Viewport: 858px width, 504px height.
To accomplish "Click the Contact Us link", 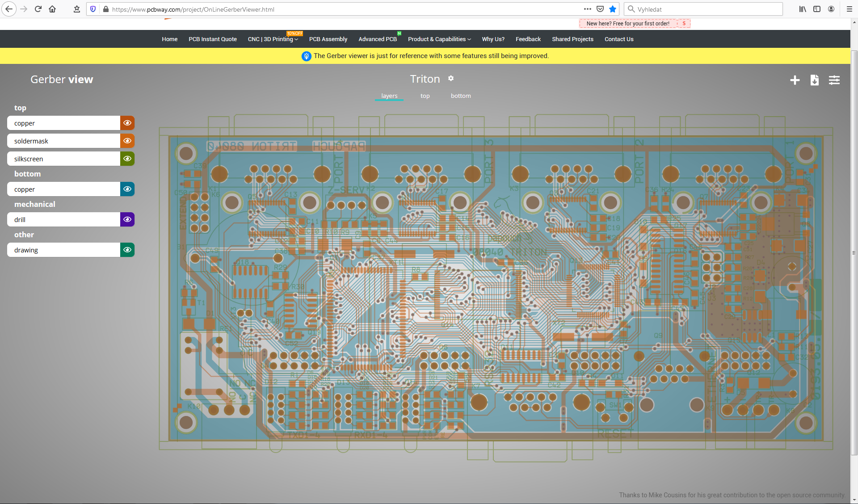I will (x=619, y=39).
